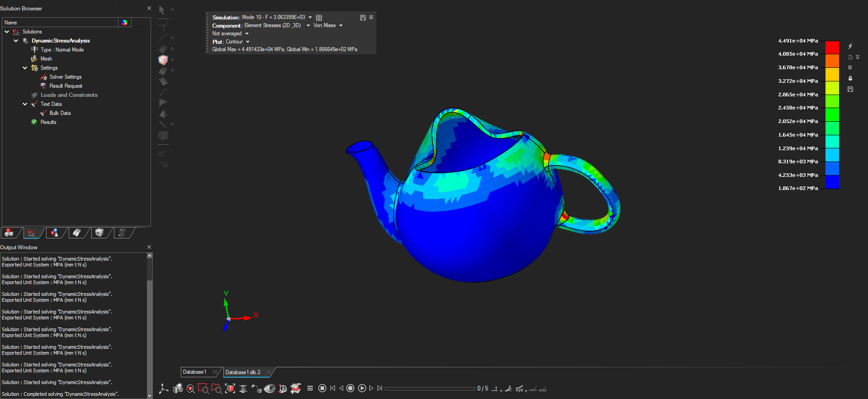This screenshot has width=868, height=399.
Task: Select Results item in Solution Browser
Action: coord(48,122)
